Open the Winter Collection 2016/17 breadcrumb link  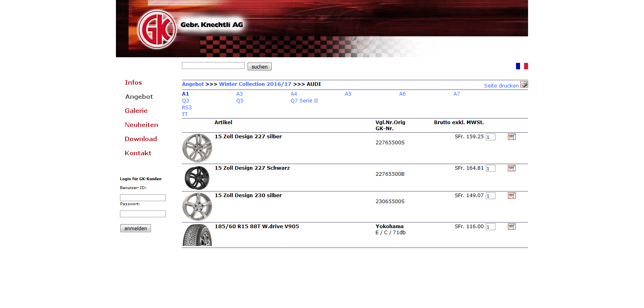tap(255, 84)
